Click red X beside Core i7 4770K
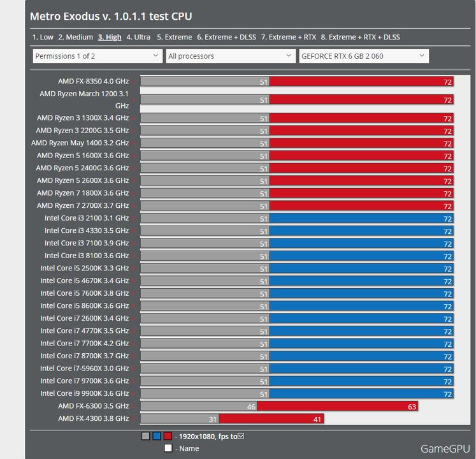Screen dimensions: 476x459 134,331
